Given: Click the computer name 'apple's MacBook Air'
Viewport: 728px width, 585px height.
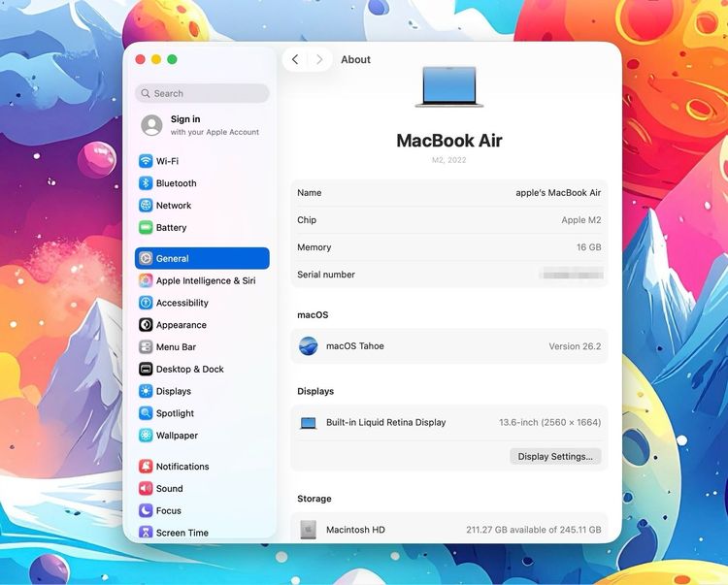Looking at the screenshot, I should click(x=558, y=192).
